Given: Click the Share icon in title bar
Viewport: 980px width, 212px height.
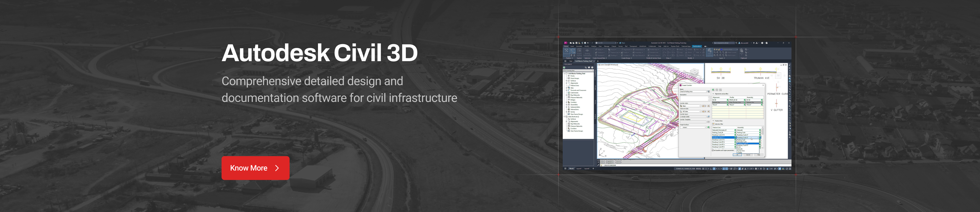Looking at the screenshot, I should [x=622, y=43].
